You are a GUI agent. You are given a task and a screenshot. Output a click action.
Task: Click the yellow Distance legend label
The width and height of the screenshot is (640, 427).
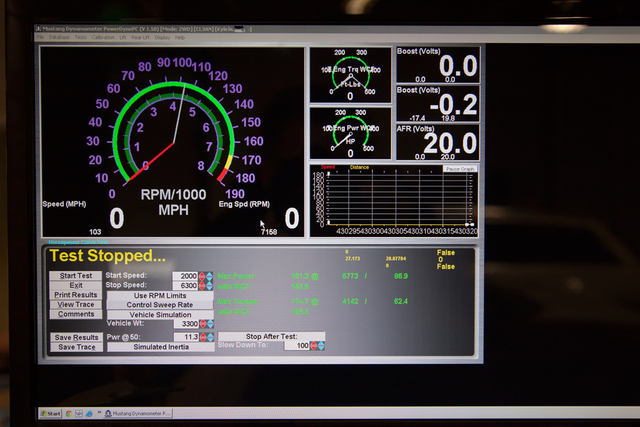pos(359,167)
